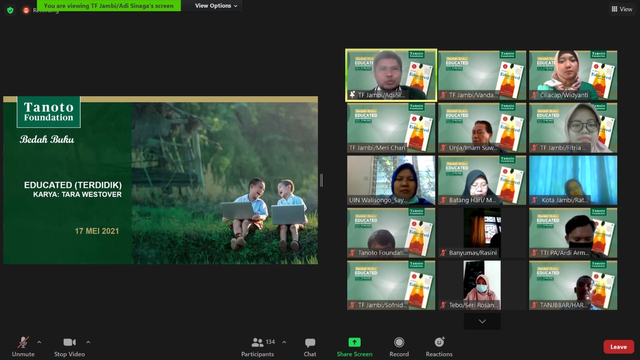Open audio options arrow beside Unmute
This screenshot has width=640, height=360.
[x=39, y=342]
